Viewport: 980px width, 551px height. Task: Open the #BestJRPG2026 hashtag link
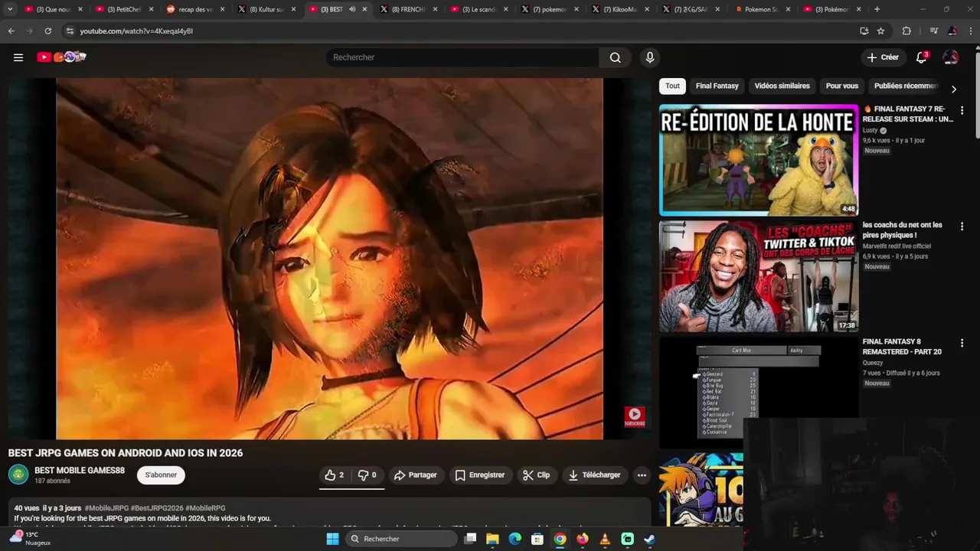[x=157, y=508]
